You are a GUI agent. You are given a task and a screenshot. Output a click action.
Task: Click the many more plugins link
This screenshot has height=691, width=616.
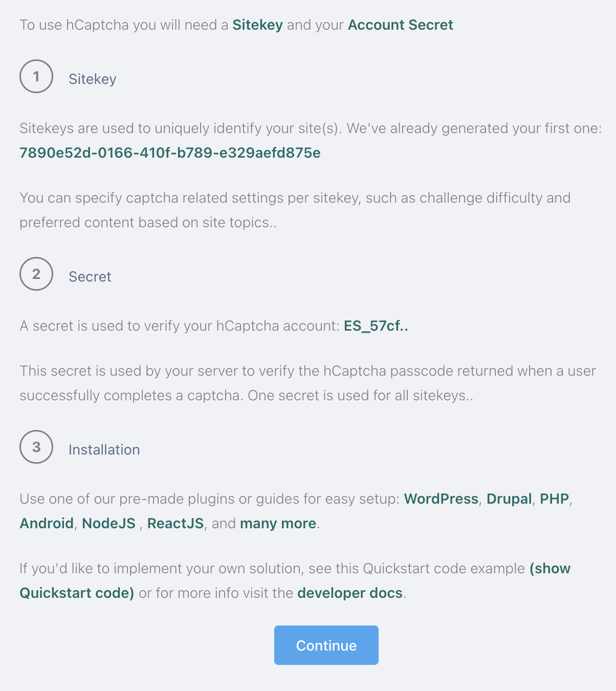click(277, 523)
